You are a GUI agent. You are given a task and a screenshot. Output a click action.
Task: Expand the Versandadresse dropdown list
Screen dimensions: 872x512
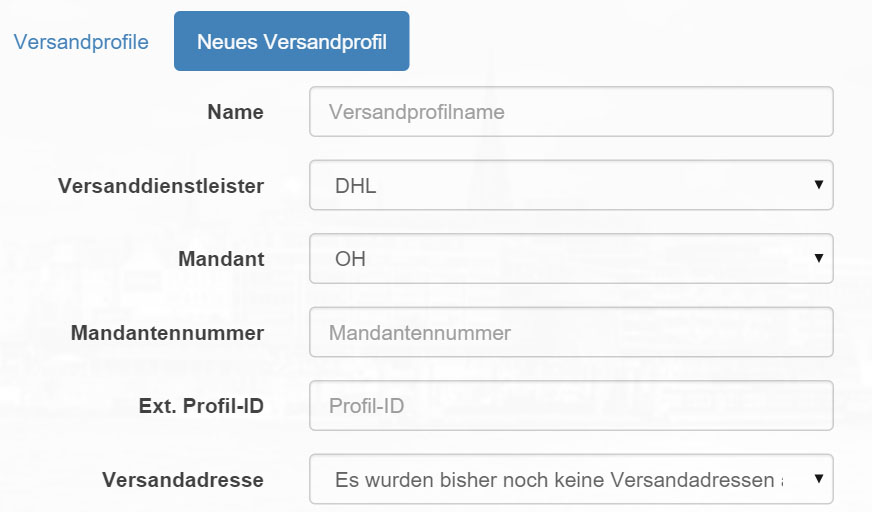pyautogui.click(x=571, y=479)
